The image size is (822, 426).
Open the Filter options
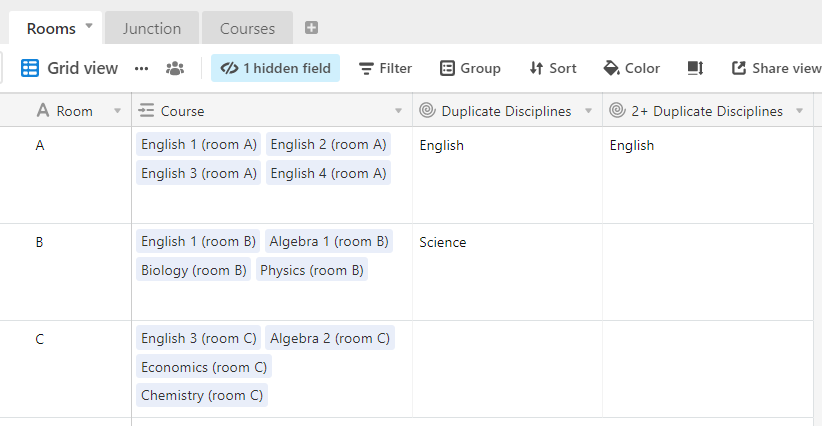point(385,68)
